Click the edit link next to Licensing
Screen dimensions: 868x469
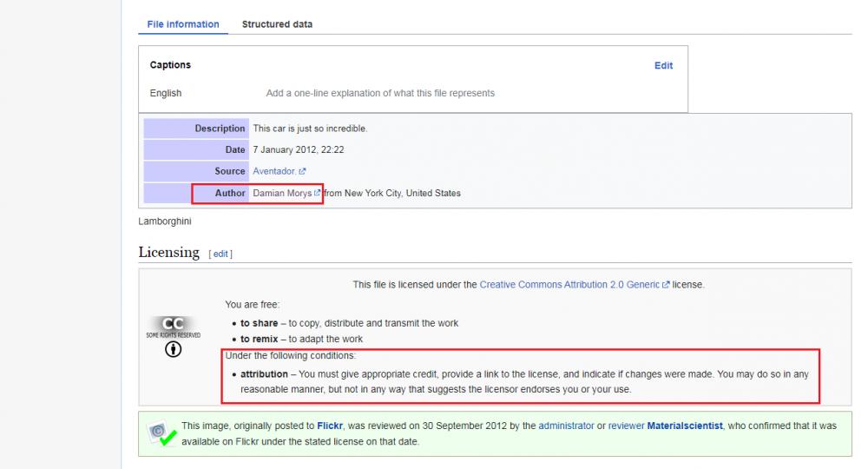(220, 254)
